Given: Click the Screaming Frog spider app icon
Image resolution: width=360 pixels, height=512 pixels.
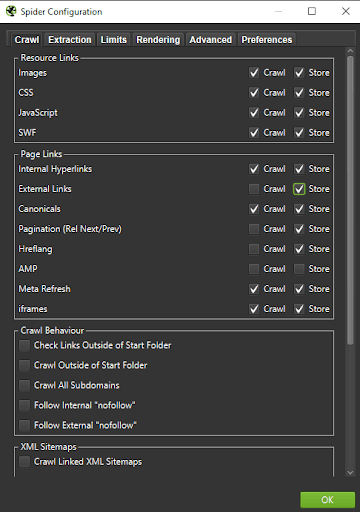Looking at the screenshot, I should [11, 11].
